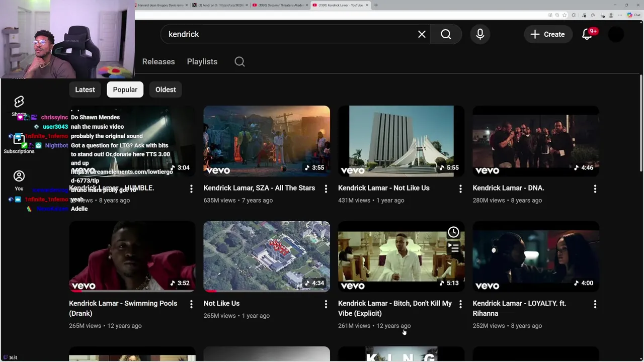Click the magnifier search submit button
This screenshot has height=362, width=644.
pyautogui.click(x=446, y=34)
